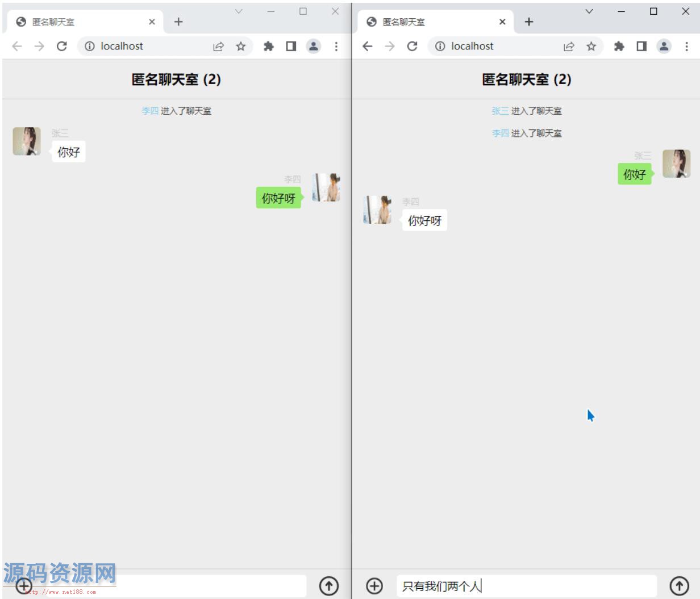This screenshot has width=700, height=599.
Task: Toggle side panel in left browser
Action: (x=291, y=47)
